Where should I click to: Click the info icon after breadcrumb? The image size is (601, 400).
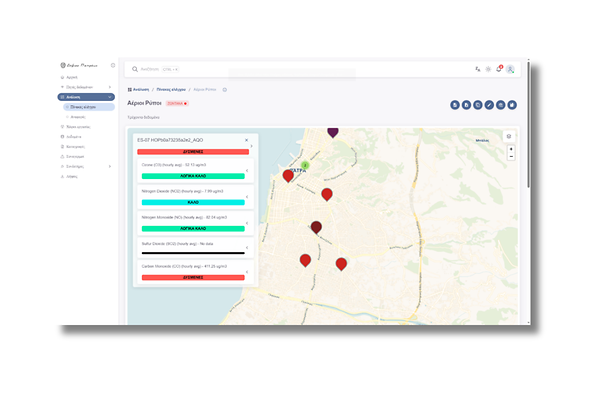(x=225, y=90)
